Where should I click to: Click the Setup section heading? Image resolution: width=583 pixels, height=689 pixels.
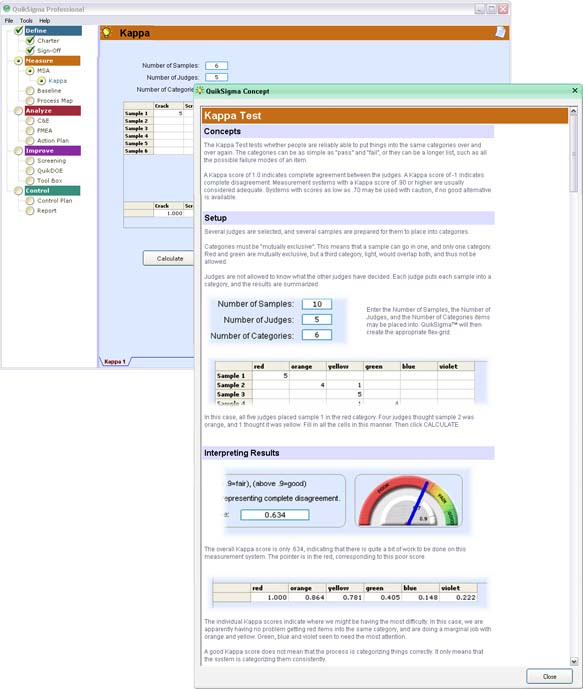[x=215, y=218]
